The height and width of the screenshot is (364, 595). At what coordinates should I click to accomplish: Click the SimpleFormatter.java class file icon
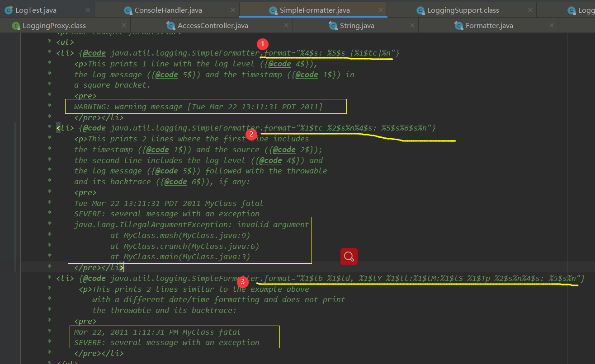tap(273, 10)
